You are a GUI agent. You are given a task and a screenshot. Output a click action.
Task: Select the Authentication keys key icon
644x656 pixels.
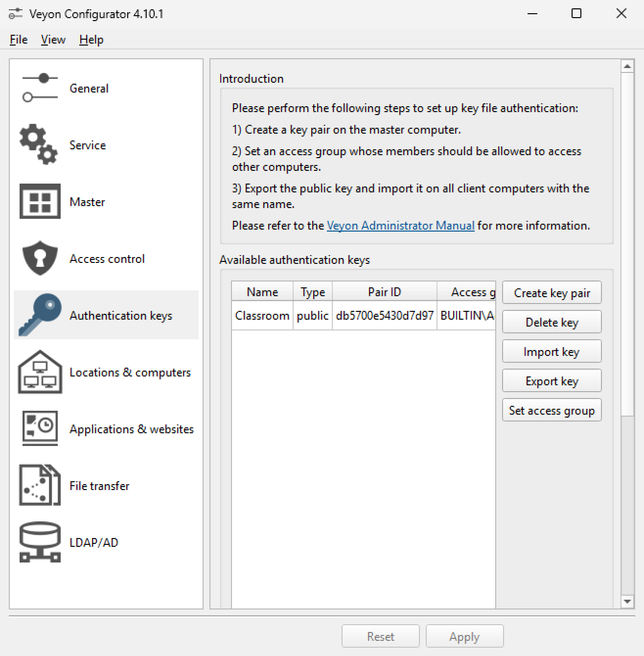pyautogui.click(x=40, y=315)
